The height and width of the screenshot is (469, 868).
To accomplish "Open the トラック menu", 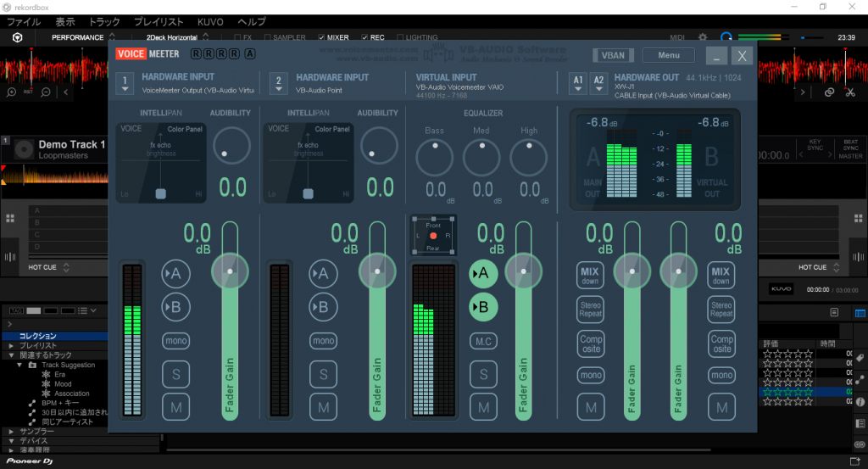I will pos(104,21).
